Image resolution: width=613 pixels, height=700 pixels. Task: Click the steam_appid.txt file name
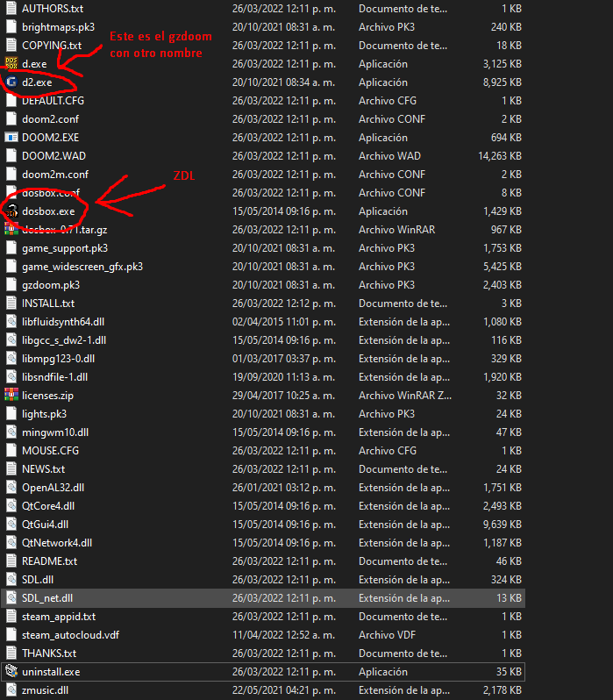tap(59, 617)
